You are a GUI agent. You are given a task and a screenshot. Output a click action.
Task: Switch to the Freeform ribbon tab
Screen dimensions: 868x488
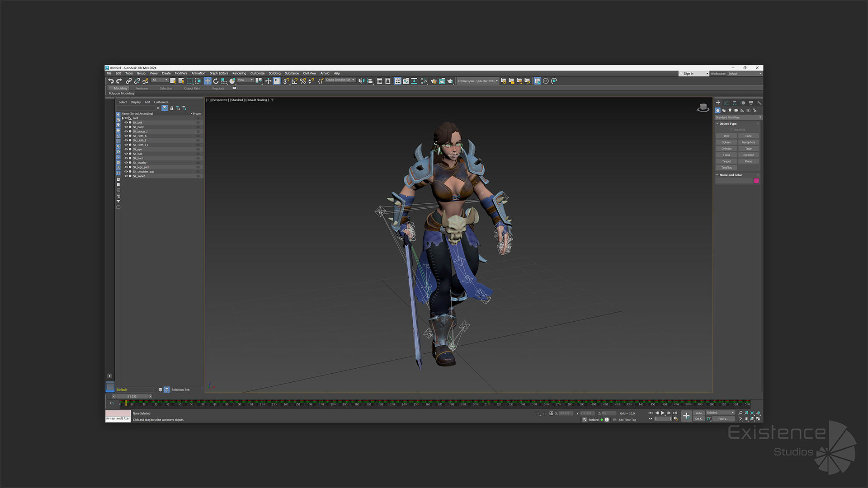(x=142, y=89)
